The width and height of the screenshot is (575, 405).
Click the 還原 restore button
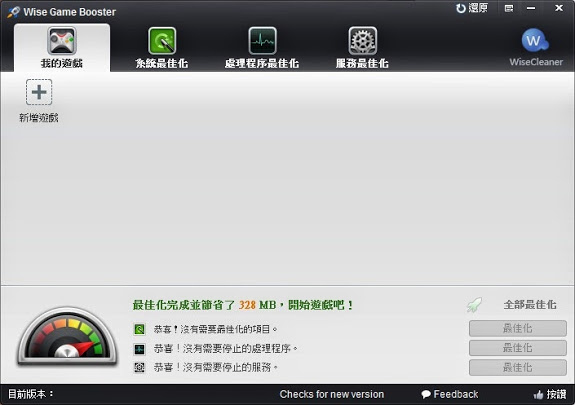tap(472, 8)
